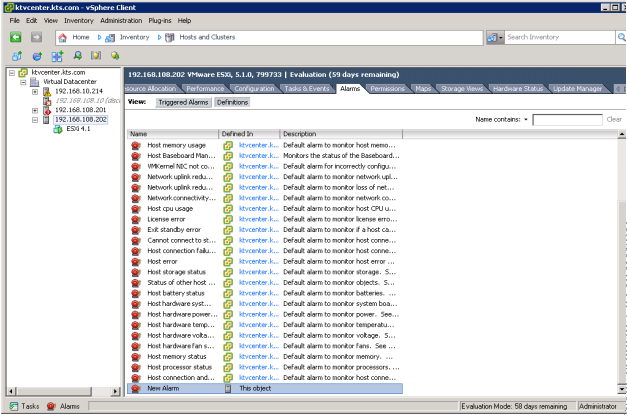Image resolution: width=627 pixels, height=415 pixels.
Task: Click the ktvcenter link in Host error row
Action: [x=259, y=261]
